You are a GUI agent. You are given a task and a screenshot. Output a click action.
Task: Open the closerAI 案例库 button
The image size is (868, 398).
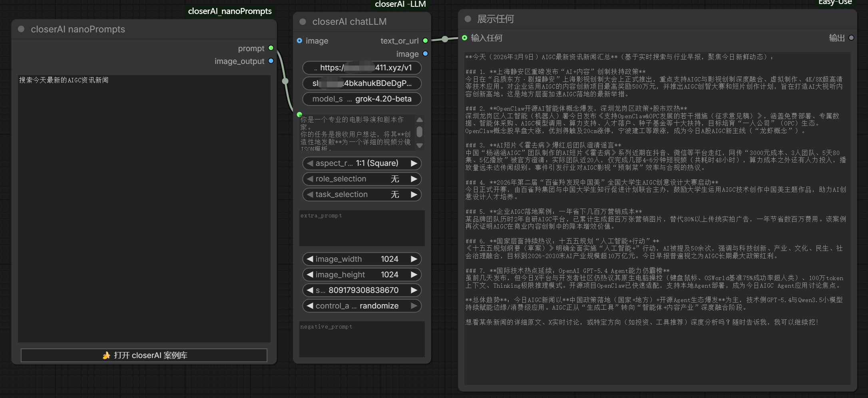(144, 355)
